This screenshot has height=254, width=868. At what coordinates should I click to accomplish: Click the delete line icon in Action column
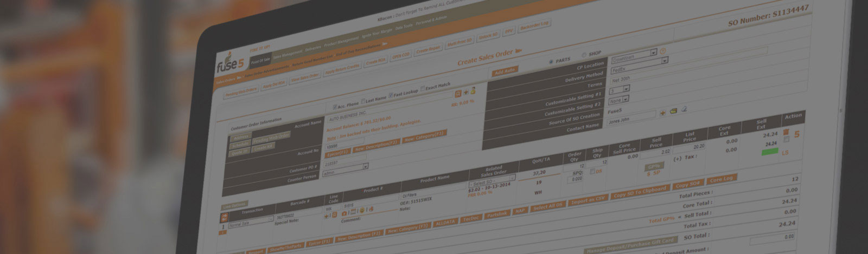pyautogui.click(x=786, y=132)
